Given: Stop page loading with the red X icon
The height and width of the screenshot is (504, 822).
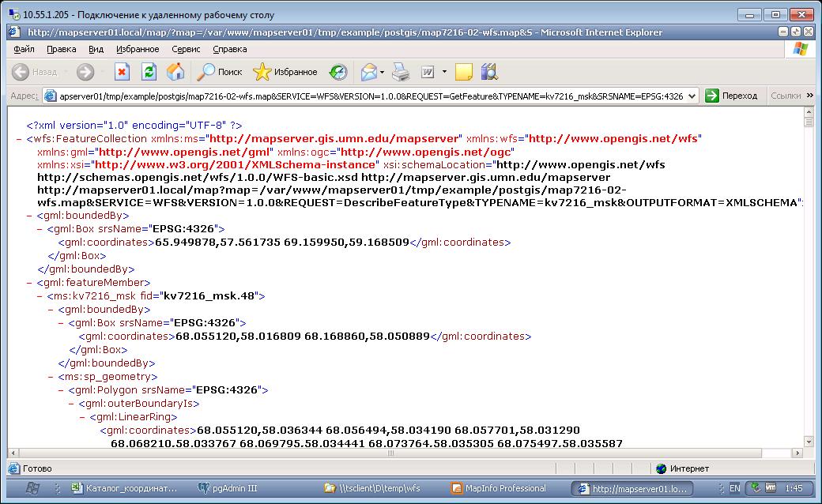Looking at the screenshot, I should pyautogui.click(x=123, y=72).
